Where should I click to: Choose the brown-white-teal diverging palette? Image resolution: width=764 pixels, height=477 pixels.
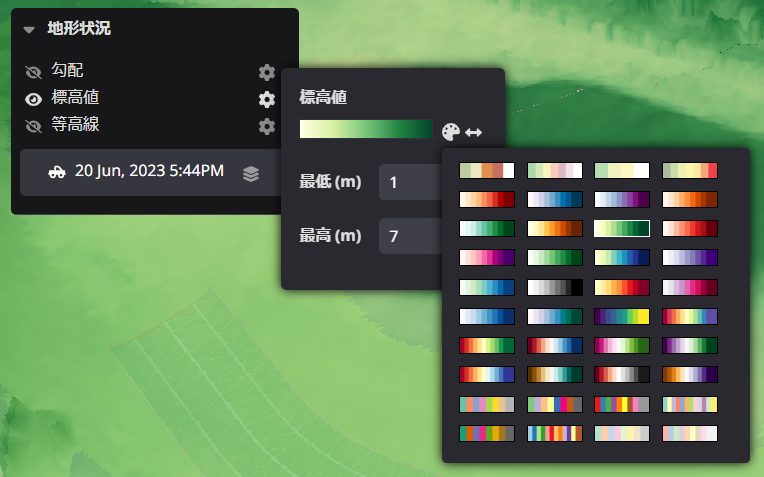click(x=555, y=375)
